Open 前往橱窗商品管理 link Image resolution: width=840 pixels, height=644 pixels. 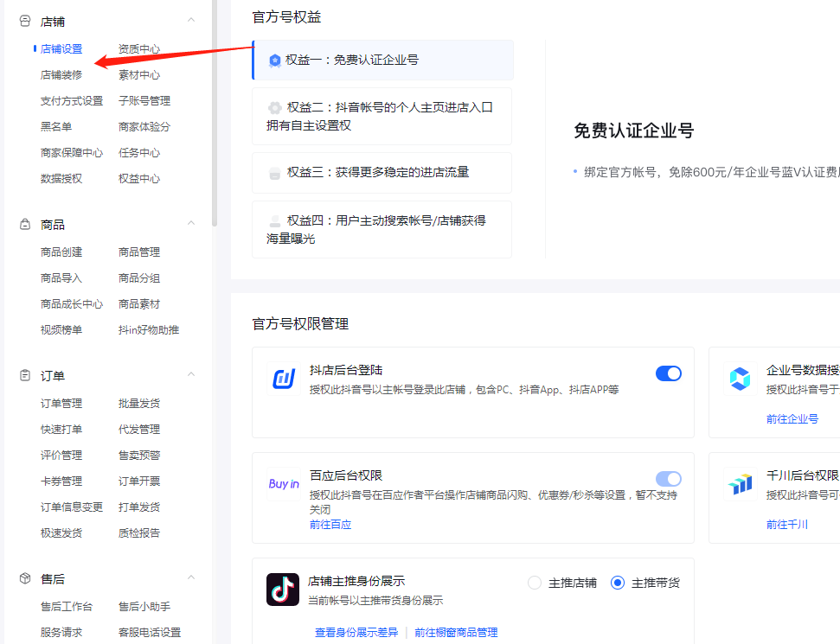point(456,632)
